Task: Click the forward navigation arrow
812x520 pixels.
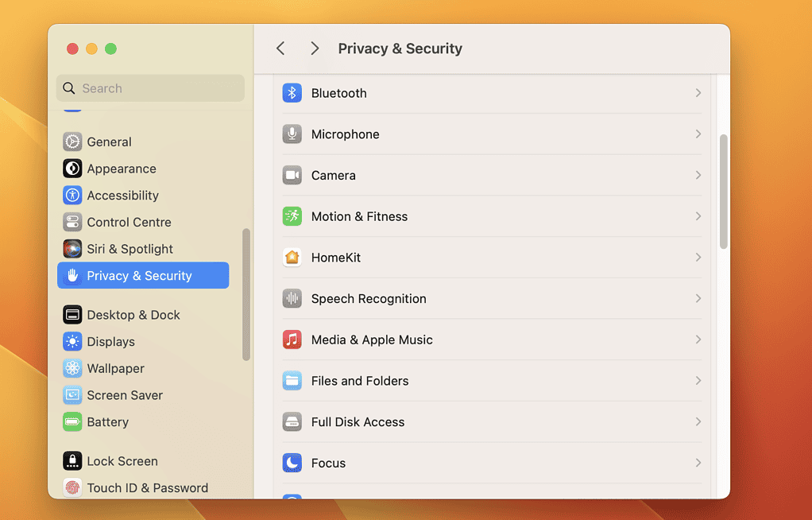Action: click(314, 48)
